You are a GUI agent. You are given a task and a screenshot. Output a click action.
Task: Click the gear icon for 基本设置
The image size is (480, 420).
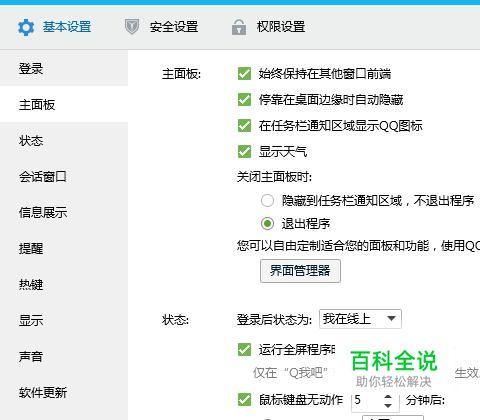coord(26,27)
